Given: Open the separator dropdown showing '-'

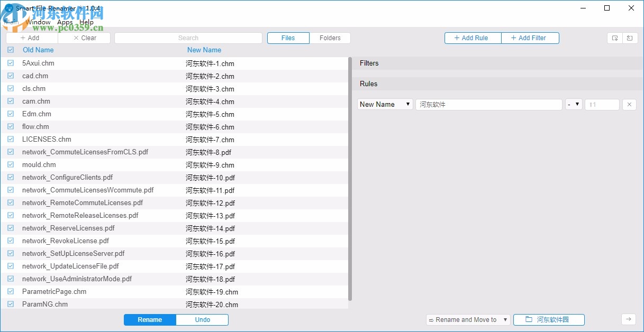Looking at the screenshot, I should tap(574, 104).
